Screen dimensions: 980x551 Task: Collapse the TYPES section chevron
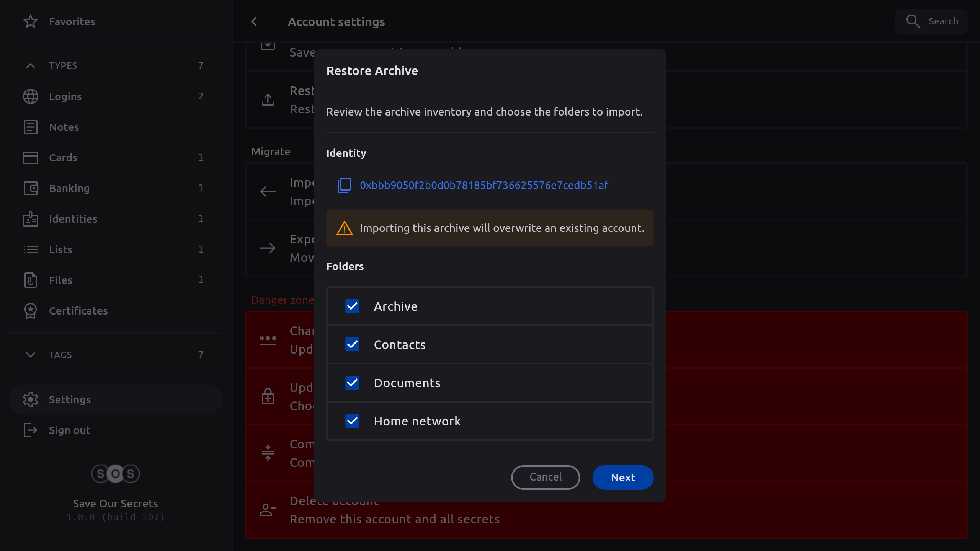[31, 66]
